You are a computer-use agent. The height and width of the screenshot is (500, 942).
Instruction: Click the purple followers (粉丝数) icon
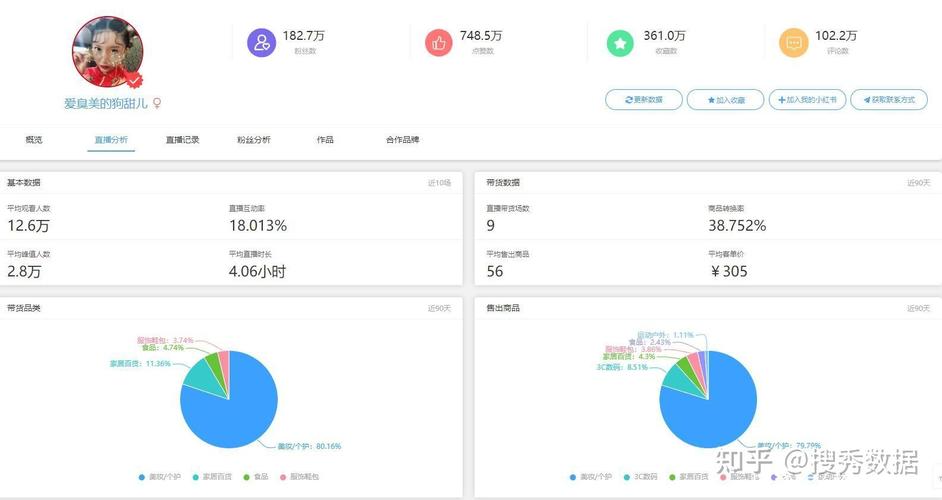tap(261, 43)
